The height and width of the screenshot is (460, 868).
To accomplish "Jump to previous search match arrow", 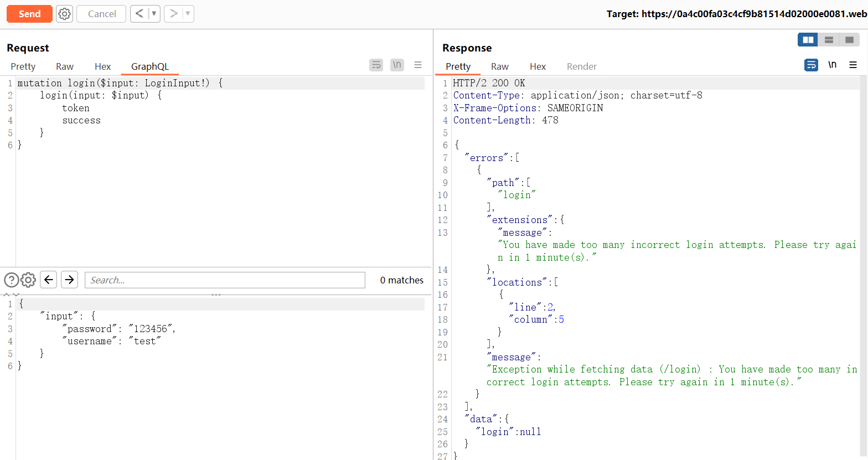I will click(x=49, y=280).
